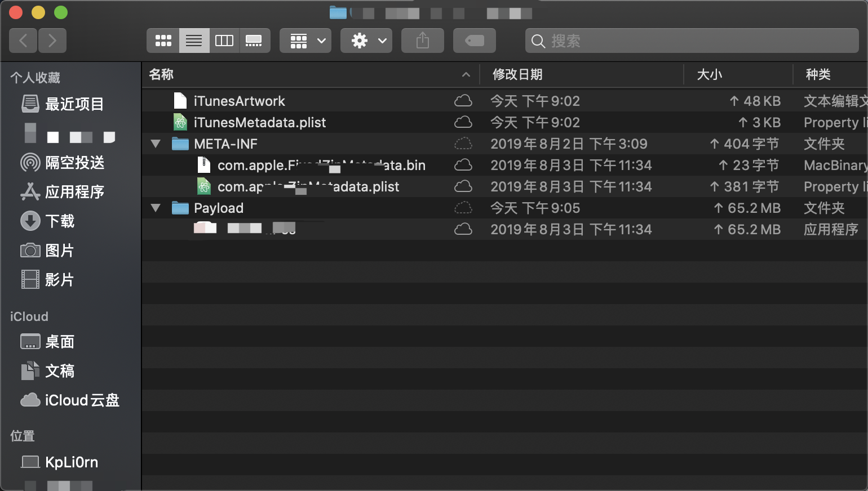The image size is (868, 491).
Task: Sort by the 种类 column header
Action: click(830, 74)
